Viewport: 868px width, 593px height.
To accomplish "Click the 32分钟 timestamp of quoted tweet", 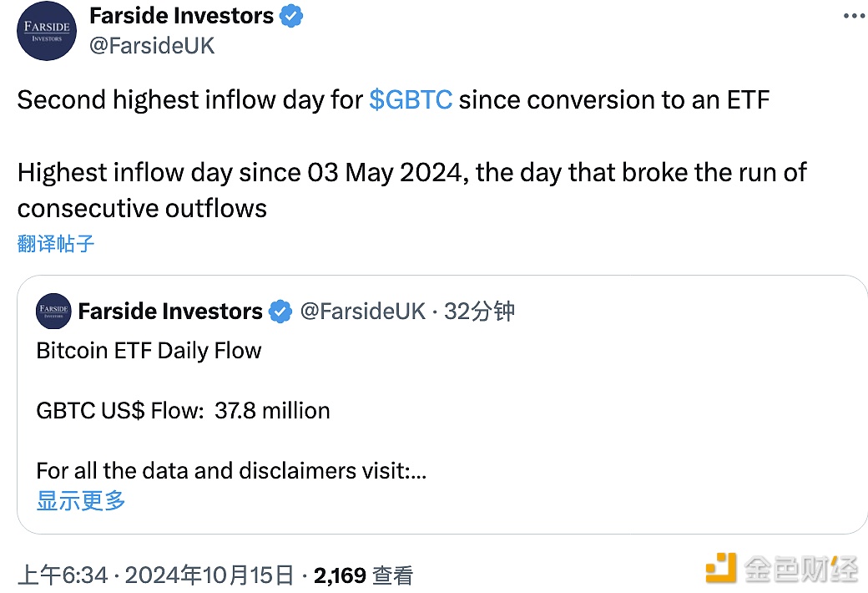I will coord(479,312).
